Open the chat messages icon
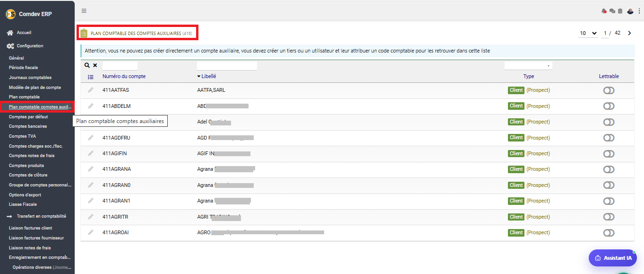Viewport: 644px width, 274px height. 612,11
